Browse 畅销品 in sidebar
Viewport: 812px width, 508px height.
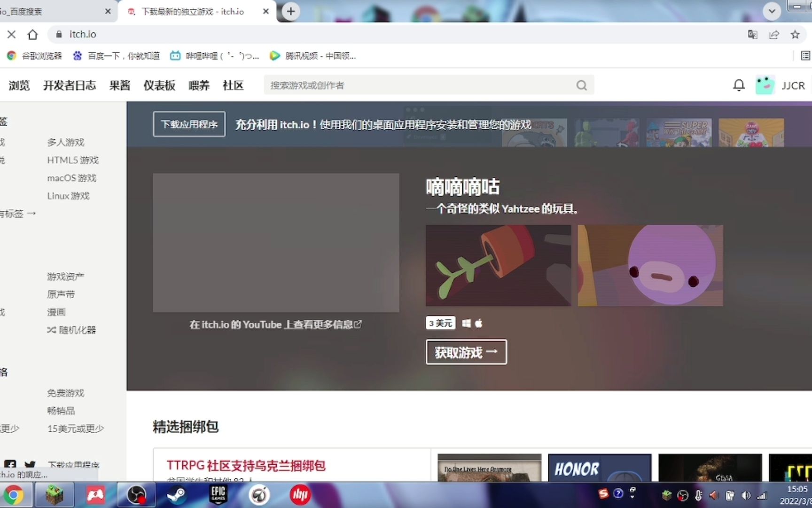(x=61, y=411)
